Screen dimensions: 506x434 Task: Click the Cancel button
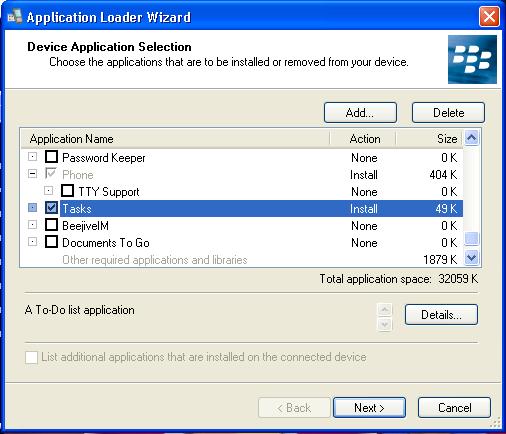click(454, 407)
